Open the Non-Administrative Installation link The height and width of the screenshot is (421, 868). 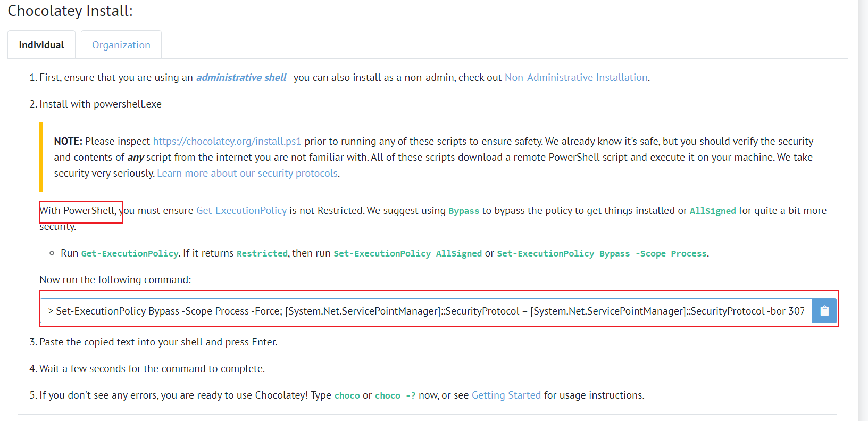[x=576, y=78]
